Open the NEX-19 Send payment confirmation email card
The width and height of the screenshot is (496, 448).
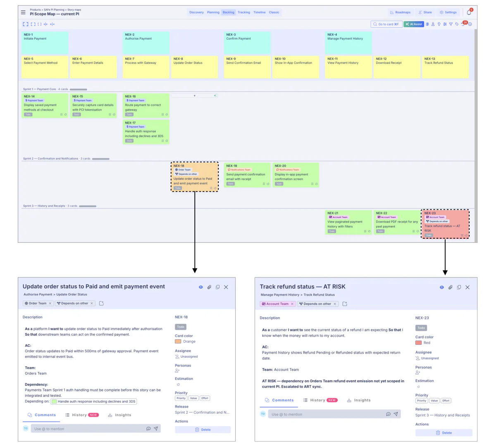pyautogui.click(x=247, y=175)
